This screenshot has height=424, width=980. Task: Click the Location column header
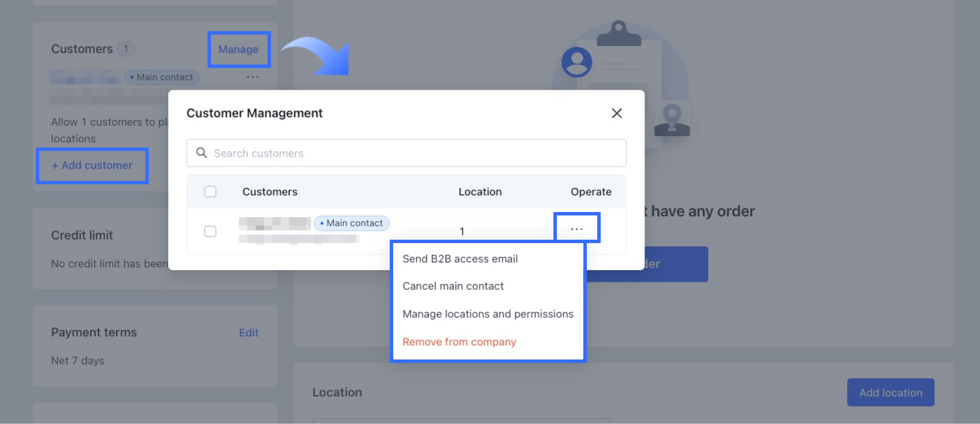pos(480,192)
